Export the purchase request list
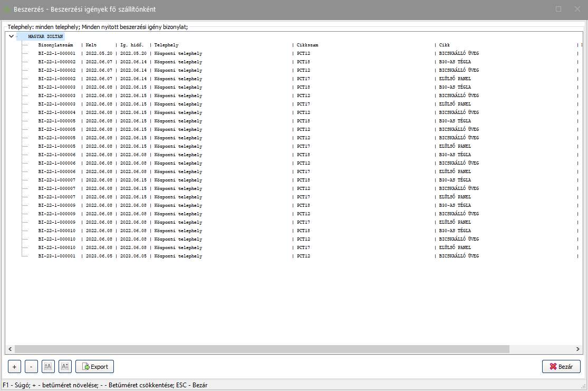This screenshot has height=391, width=588. pos(94,366)
